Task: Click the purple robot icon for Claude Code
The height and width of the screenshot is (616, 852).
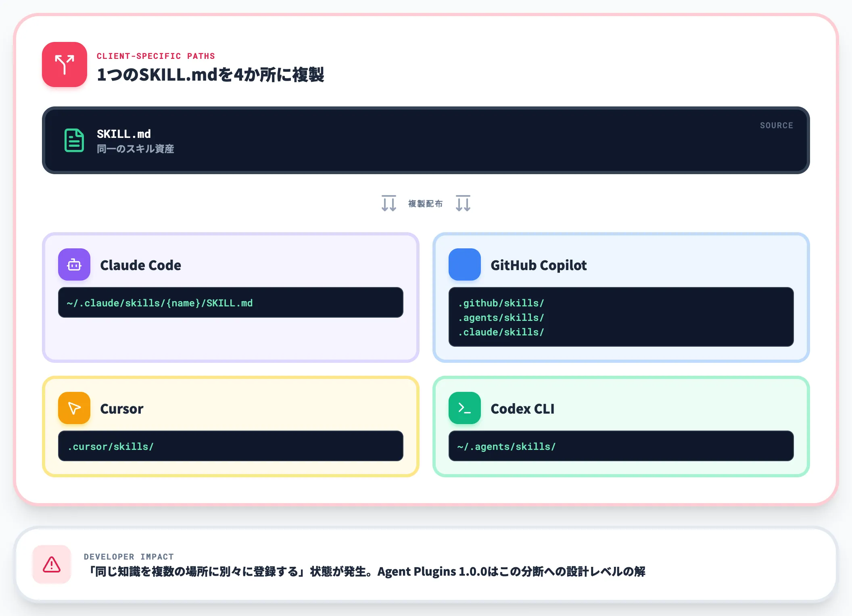Action: tap(74, 264)
